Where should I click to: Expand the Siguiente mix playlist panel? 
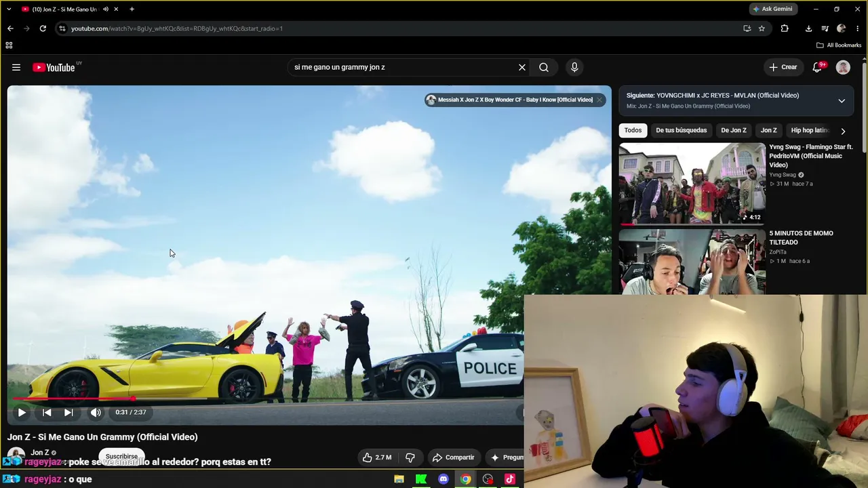point(842,101)
